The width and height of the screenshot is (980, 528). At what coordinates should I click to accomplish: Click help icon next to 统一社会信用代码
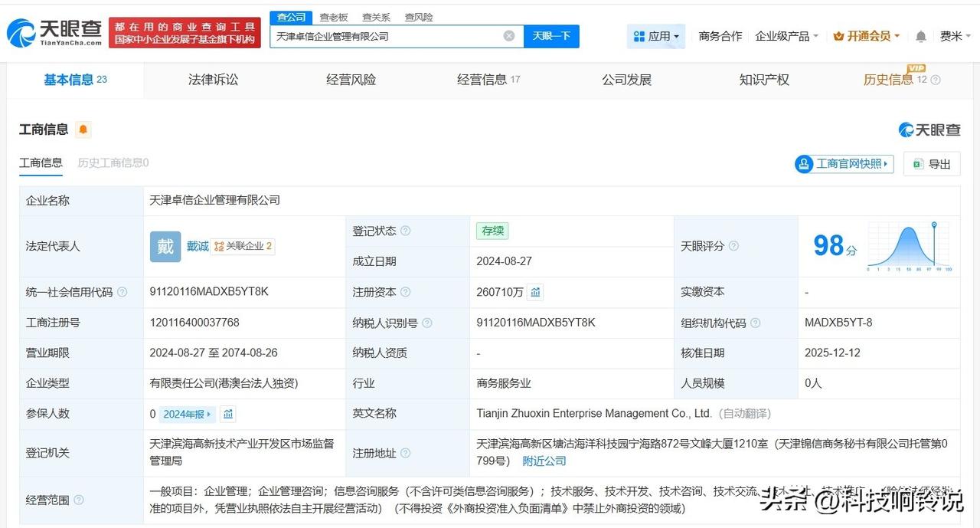point(122,292)
